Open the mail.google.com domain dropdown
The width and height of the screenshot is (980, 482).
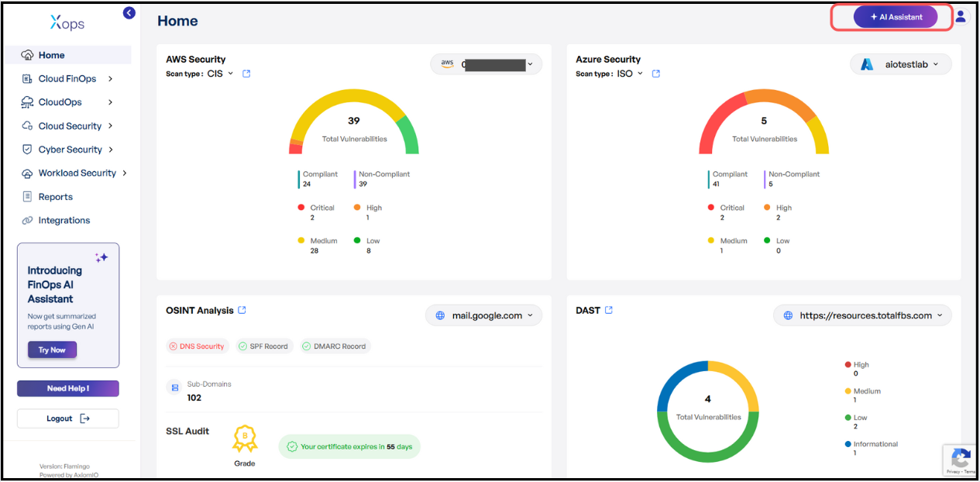coord(484,315)
